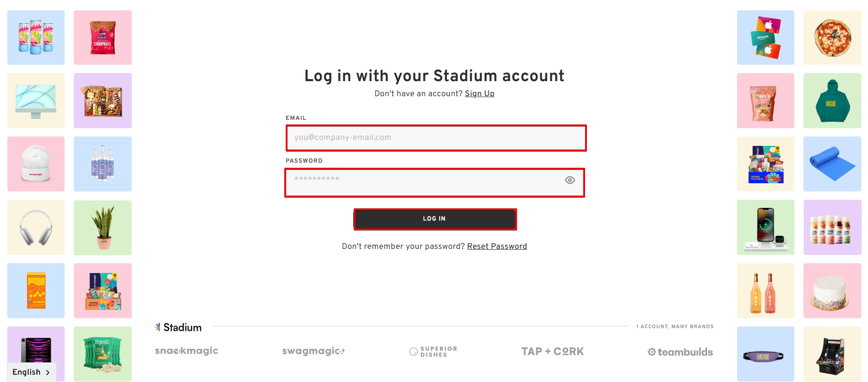Click the arcade cabinet tile icon

(x=832, y=354)
